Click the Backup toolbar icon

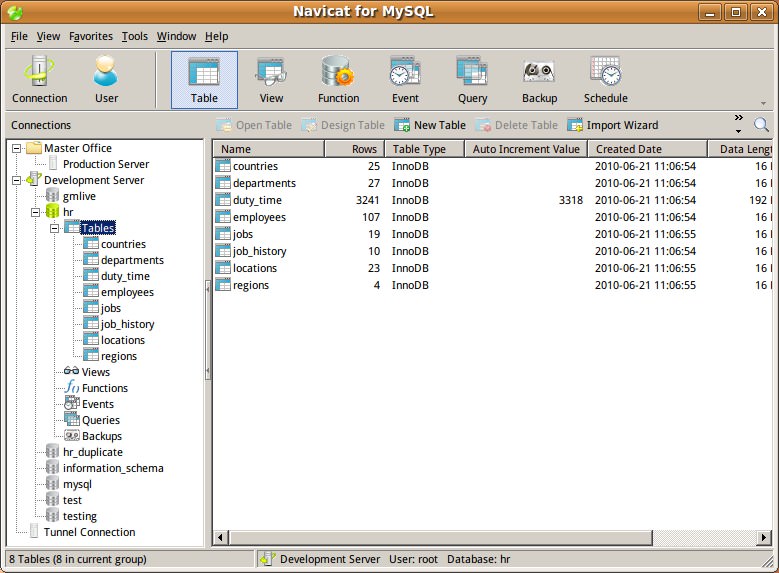[x=540, y=80]
